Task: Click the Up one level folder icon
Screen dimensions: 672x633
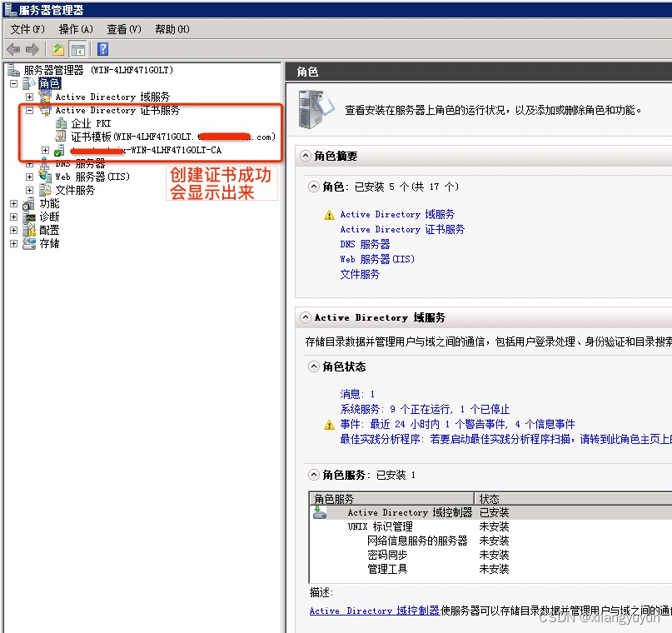Action: [x=57, y=49]
